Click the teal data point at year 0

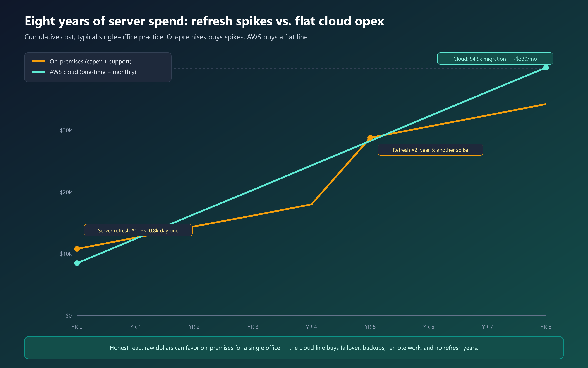77,263
